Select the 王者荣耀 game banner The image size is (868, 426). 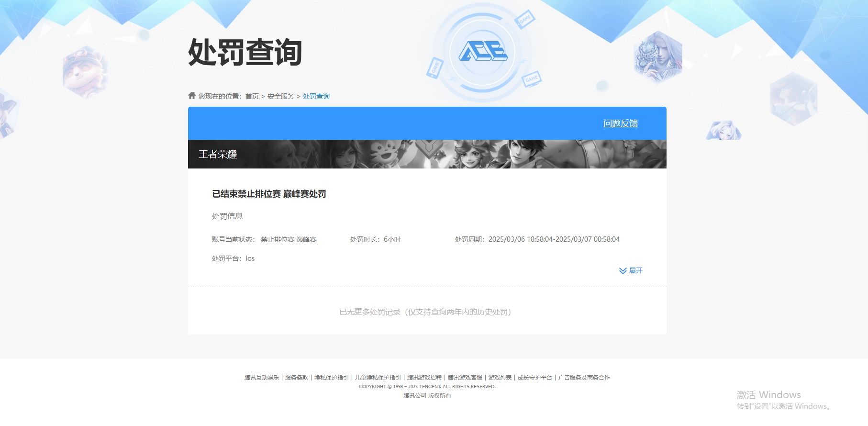point(427,154)
